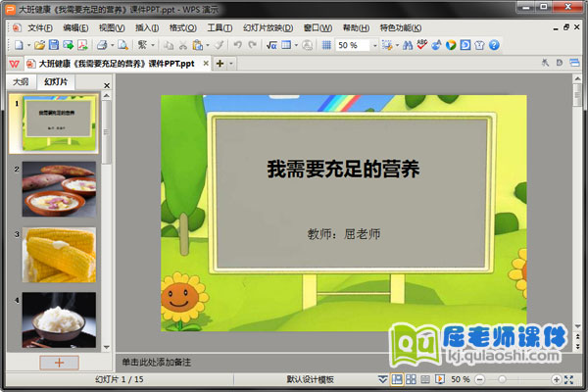
Task: Toggle the grid display icon
Action: coord(326,45)
